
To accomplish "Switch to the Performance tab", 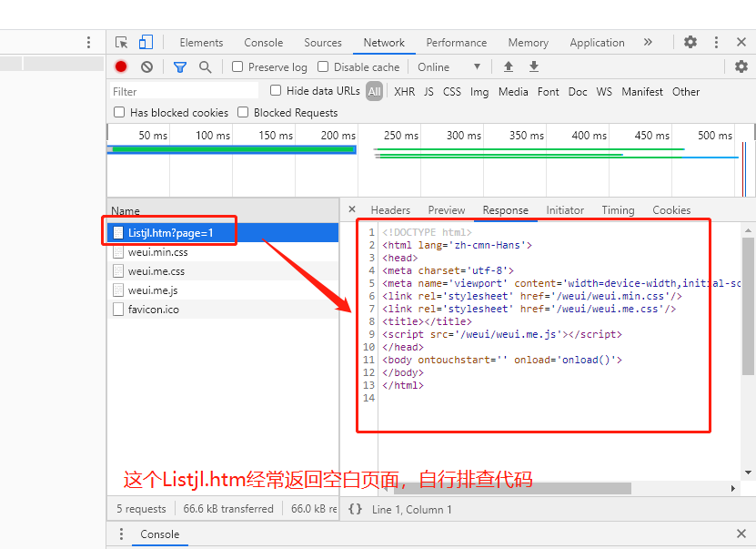I will click(x=456, y=43).
